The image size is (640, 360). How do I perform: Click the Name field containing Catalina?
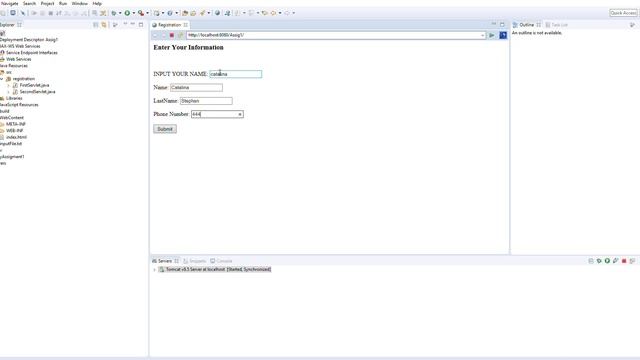pos(196,87)
